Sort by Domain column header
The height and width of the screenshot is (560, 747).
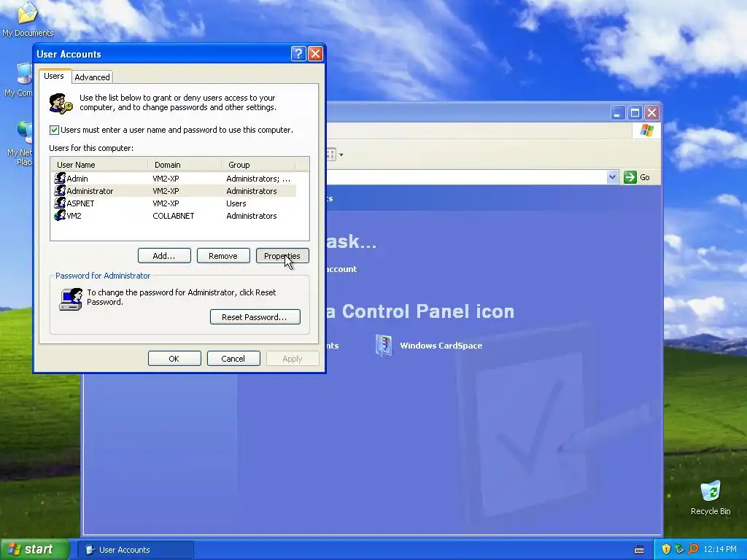click(185, 165)
